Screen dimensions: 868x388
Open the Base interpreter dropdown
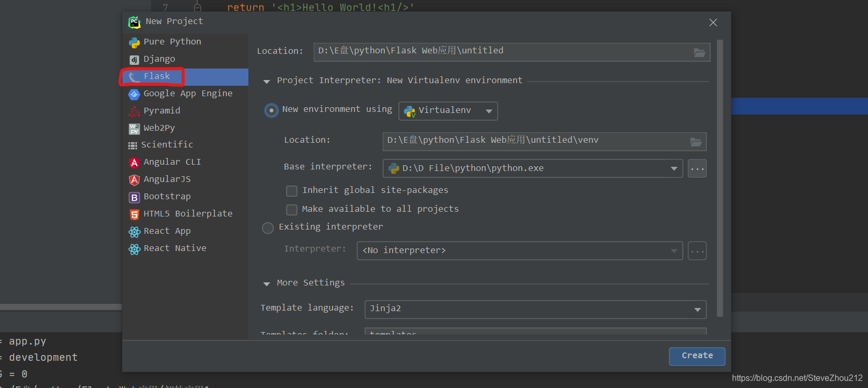[533, 168]
